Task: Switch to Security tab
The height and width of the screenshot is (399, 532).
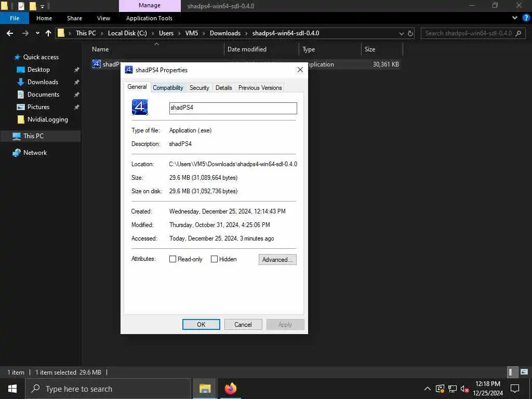Action: point(199,87)
